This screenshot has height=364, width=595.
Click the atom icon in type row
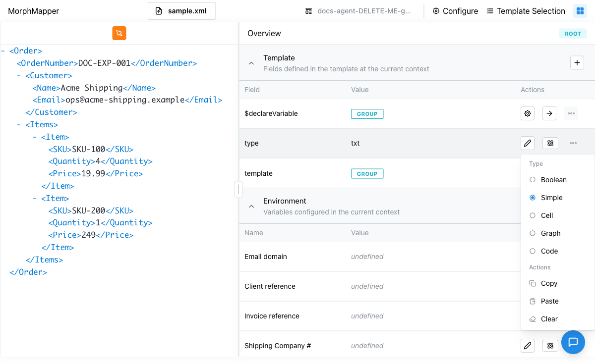(x=550, y=143)
